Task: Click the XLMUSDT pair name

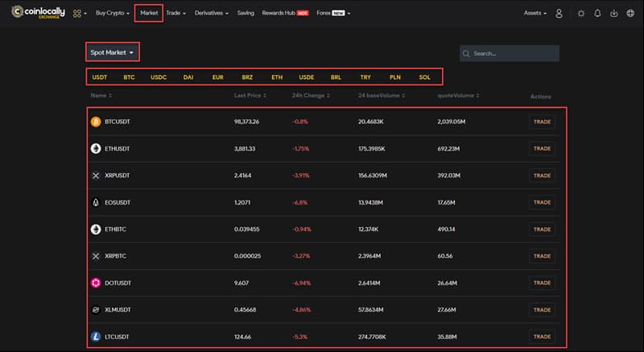Action: (118, 309)
